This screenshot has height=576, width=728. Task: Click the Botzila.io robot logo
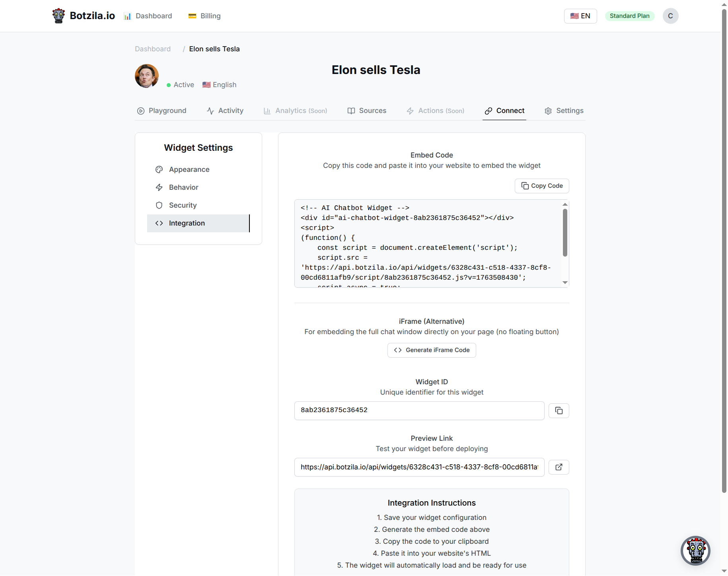click(58, 16)
